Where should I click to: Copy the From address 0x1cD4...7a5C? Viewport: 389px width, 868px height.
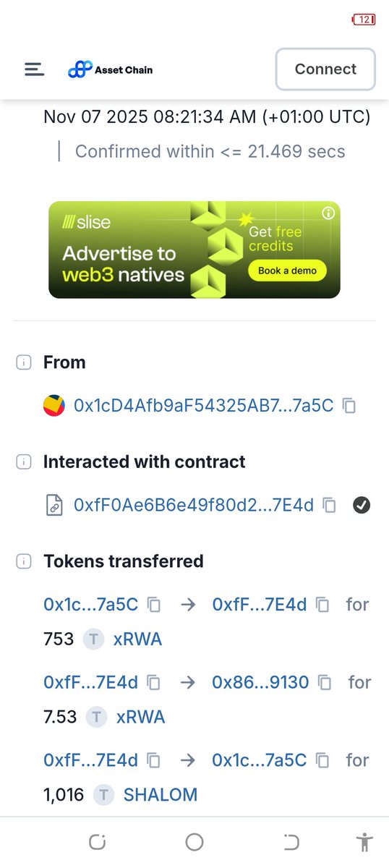[x=349, y=406]
